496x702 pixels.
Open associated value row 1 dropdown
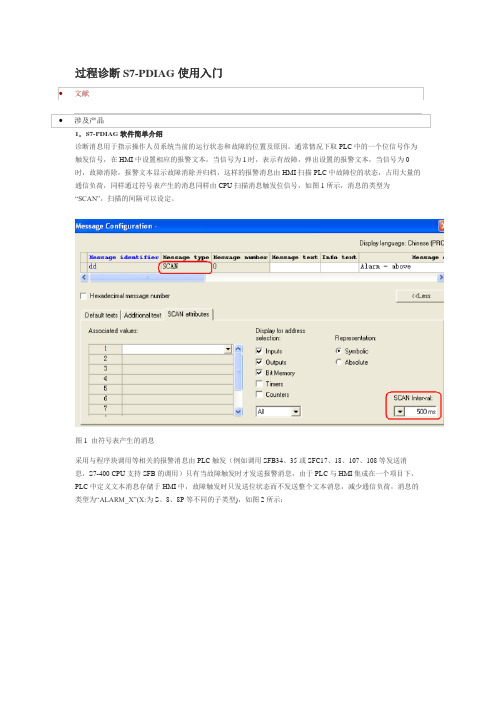coord(228,349)
